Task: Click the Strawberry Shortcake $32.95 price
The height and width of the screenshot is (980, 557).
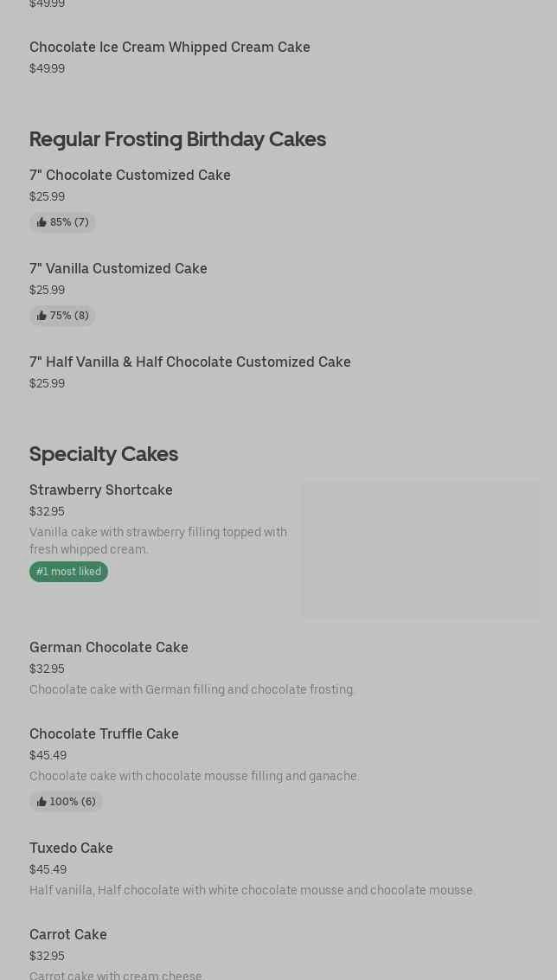Action: point(47,511)
